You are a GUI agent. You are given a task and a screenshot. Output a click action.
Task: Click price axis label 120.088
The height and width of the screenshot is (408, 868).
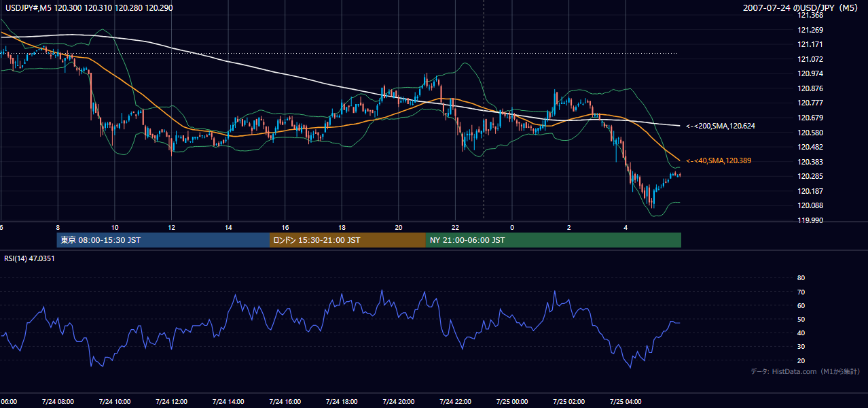809,205
